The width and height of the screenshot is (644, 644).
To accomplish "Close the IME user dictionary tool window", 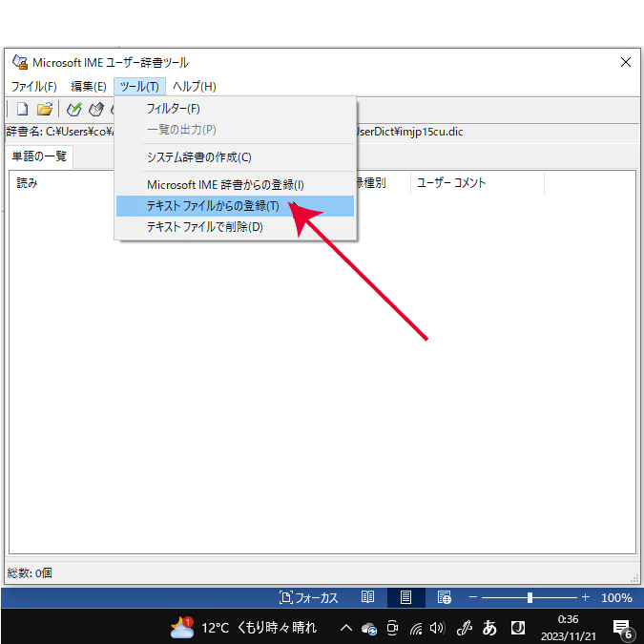I will (x=625, y=62).
